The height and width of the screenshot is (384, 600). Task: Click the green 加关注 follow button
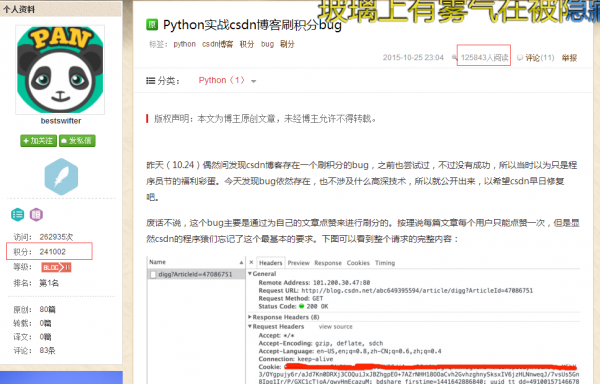38,141
